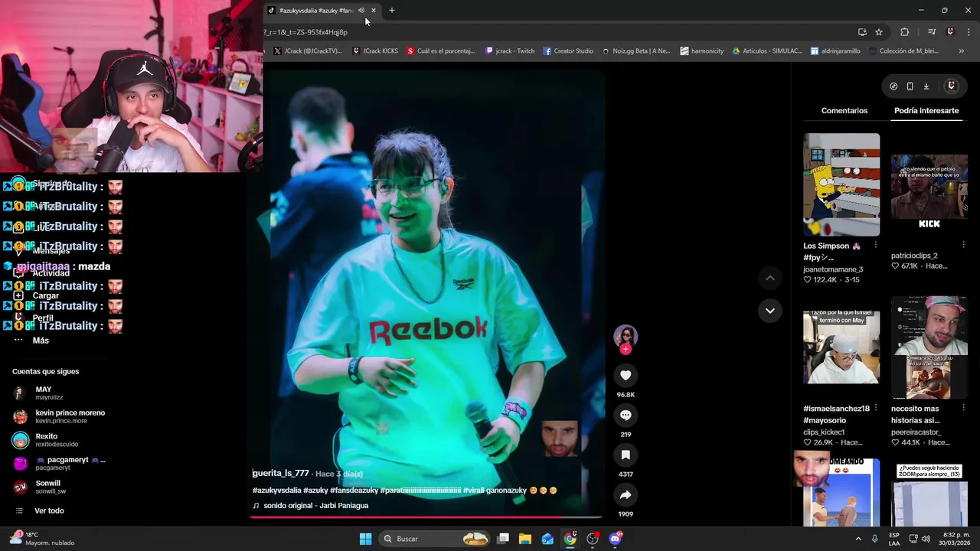Screen dimensions: 980x551
Task: Go to next video with down chevron
Action: (770, 311)
